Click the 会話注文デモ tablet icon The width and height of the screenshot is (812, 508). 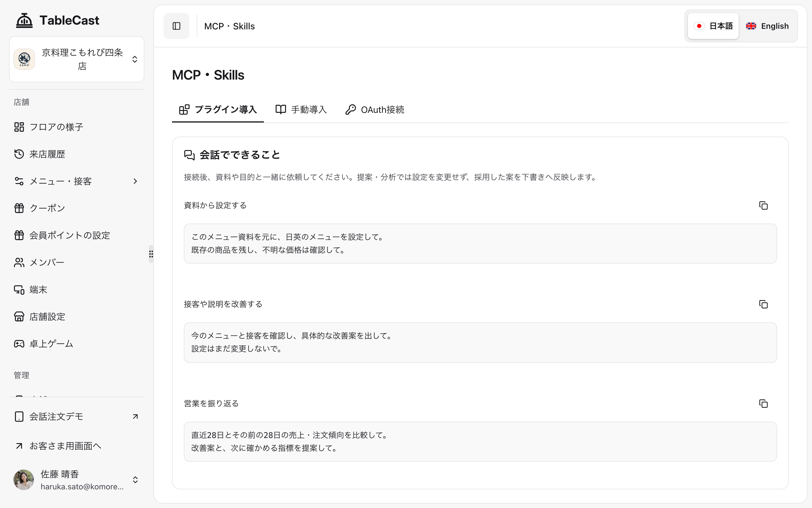pos(19,417)
